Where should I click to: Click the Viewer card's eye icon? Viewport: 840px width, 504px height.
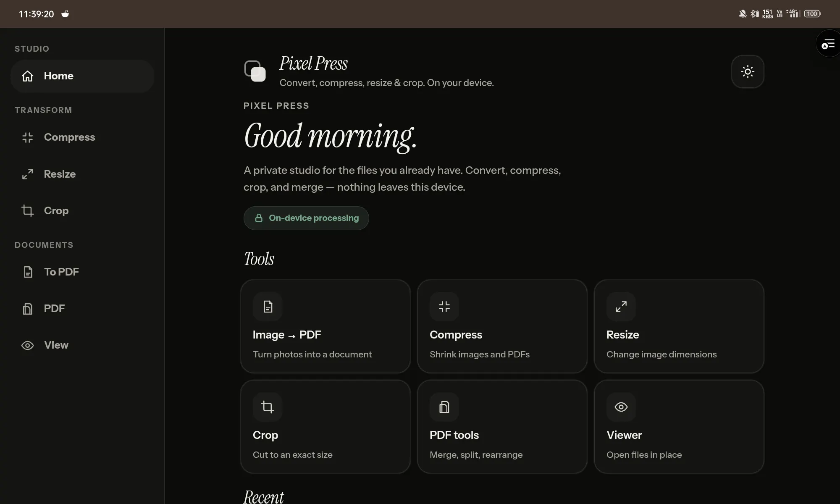[621, 407]
